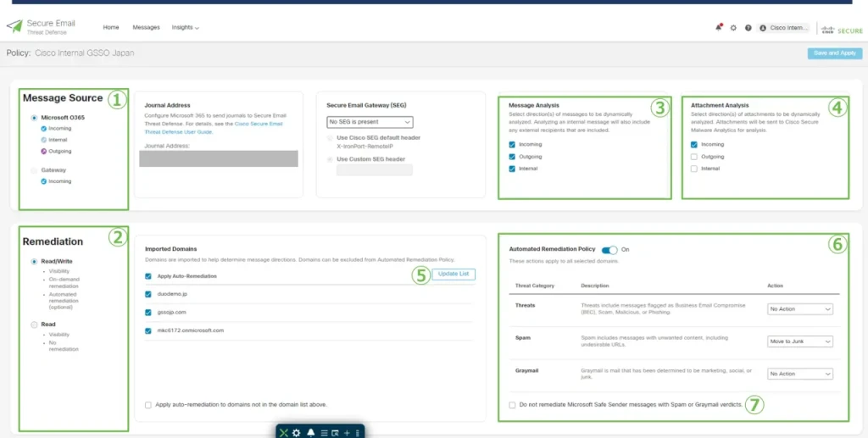Screen dimensions: 868x438
Task: Click the Cisco SECURE logo
Action: point(842,30)
